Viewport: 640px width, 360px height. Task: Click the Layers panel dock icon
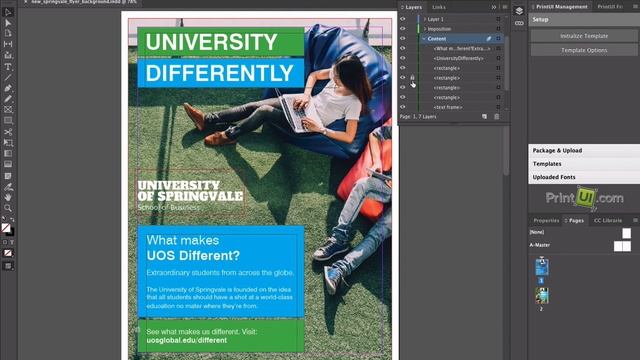pos(519,11)
